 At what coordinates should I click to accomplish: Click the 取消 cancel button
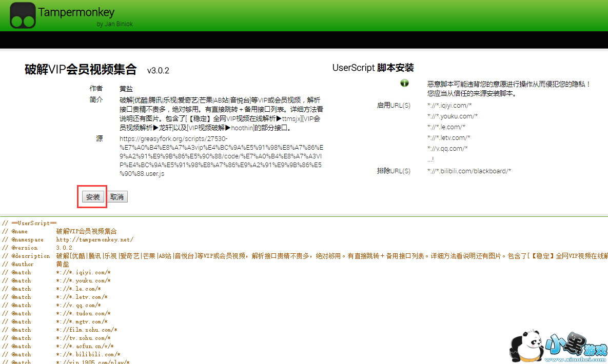(116, 197)
